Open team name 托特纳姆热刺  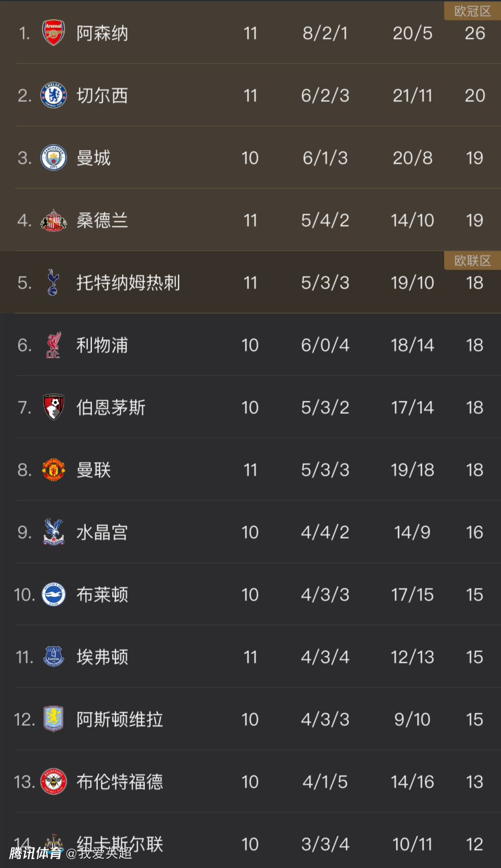(128, 283)
